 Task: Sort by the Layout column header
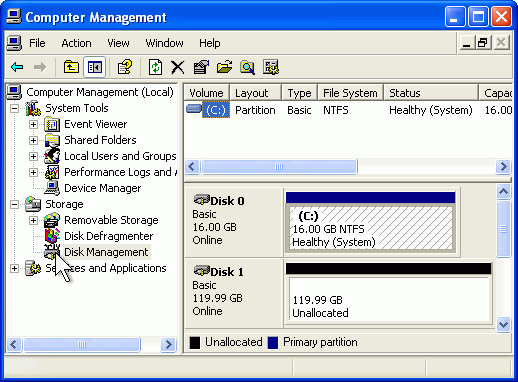coord(255,93)
